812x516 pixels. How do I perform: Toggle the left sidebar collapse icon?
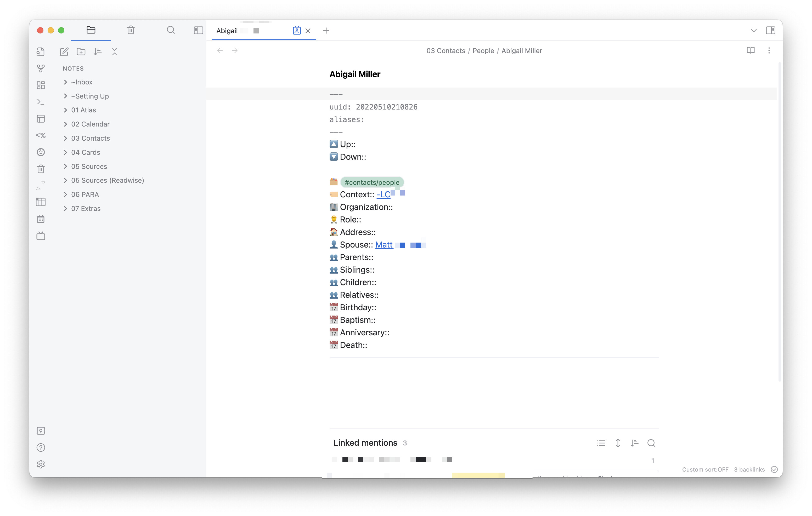(x=198, y=30)
